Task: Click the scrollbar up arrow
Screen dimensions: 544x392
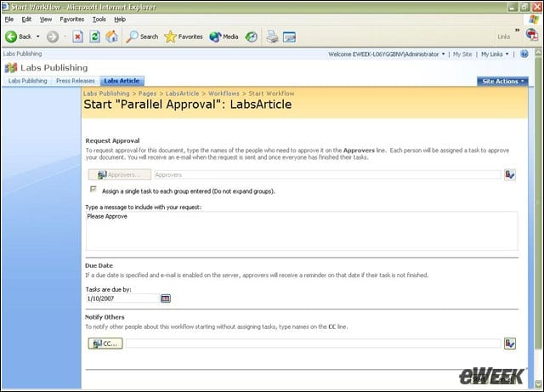Action: (538, 53)
